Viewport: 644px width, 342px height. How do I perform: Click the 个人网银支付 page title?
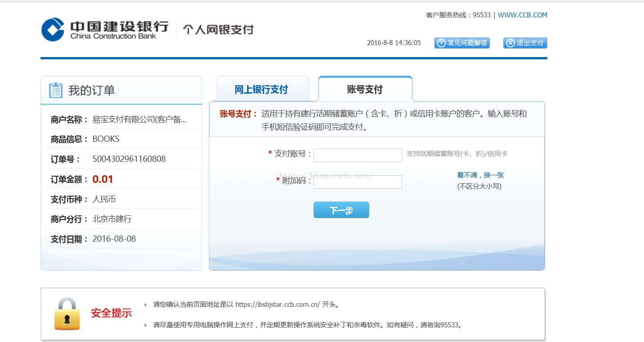(x=218, y=29)
